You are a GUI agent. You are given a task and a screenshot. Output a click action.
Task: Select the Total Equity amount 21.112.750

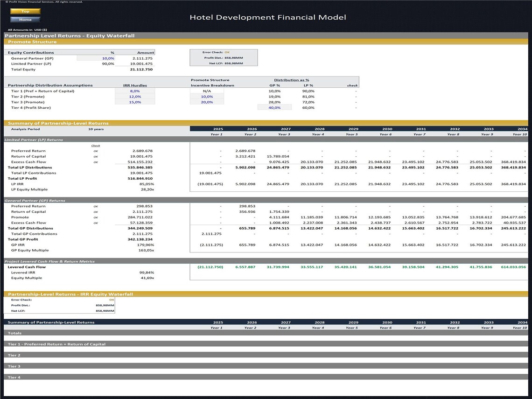pyautogui.click(x=141, y=69)
